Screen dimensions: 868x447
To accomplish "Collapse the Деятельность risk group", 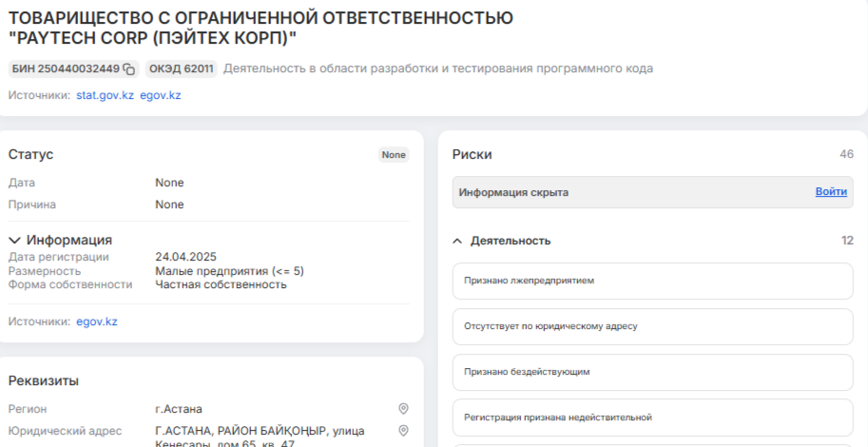I will 458,241.
